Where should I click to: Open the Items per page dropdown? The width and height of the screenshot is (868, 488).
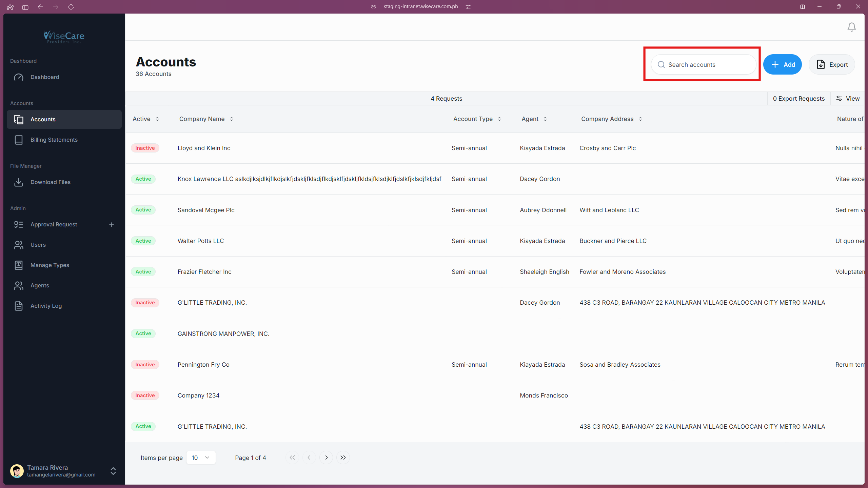201,457
